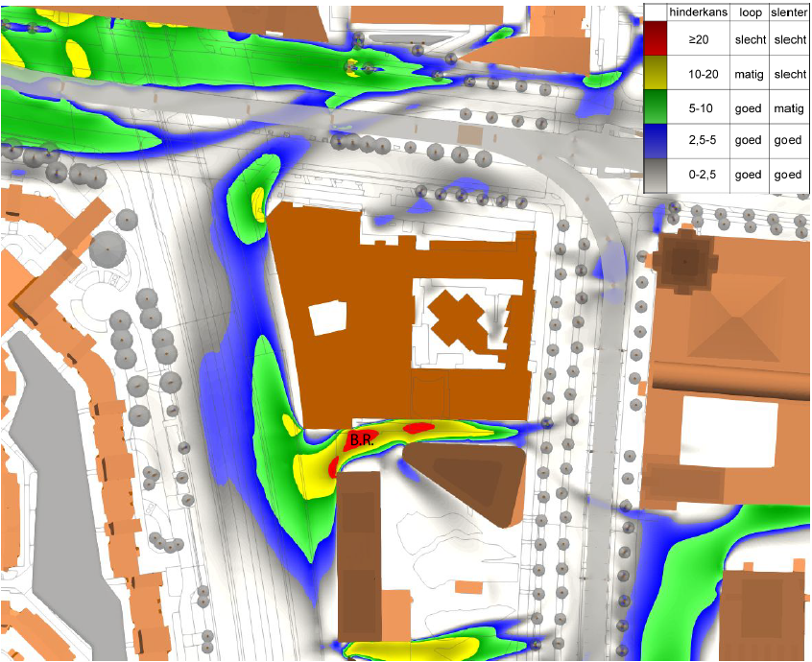Image resolution: width=812 pixels, height=662 pixels.
Task: Click the 'loop' legend column header
Action: pyautogui.click(x=751, y=12)
